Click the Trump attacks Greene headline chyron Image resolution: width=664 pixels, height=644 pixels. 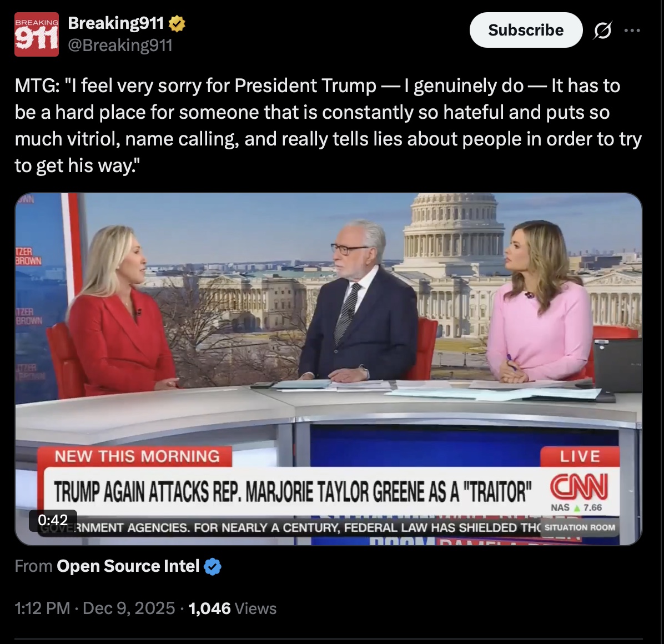(x=292, y=491)
